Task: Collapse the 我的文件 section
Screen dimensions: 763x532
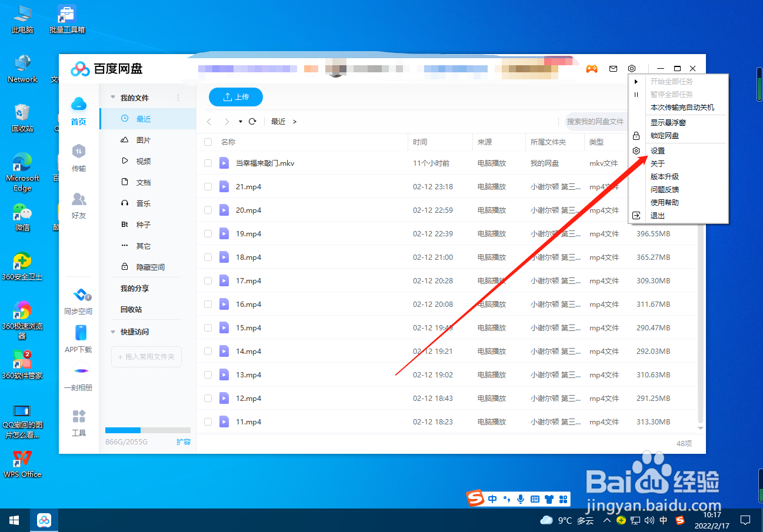Action: coord(112,97)
